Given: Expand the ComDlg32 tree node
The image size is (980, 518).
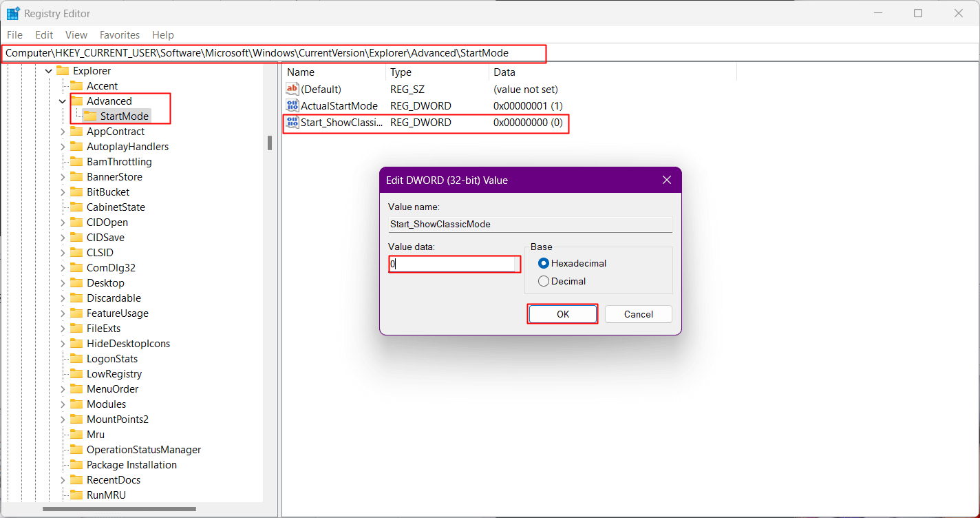Looking at the screenshot, I should [x=63, y=268].
